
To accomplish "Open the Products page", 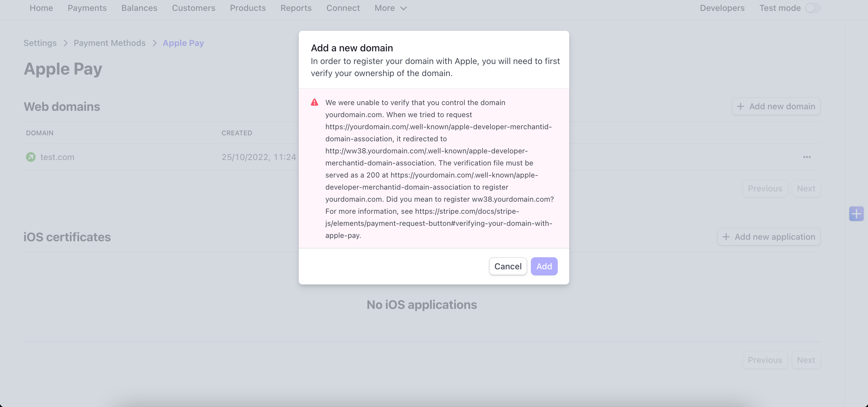I will pos(248,8).
